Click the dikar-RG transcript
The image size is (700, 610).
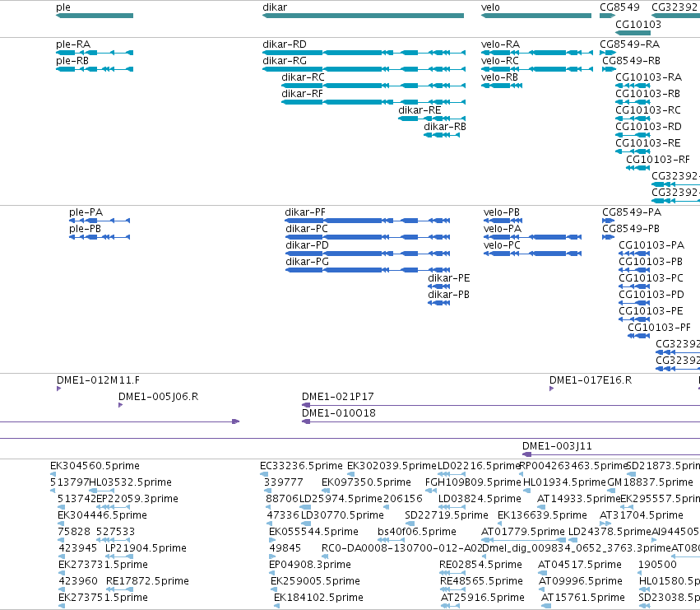(x=364, y=69)
